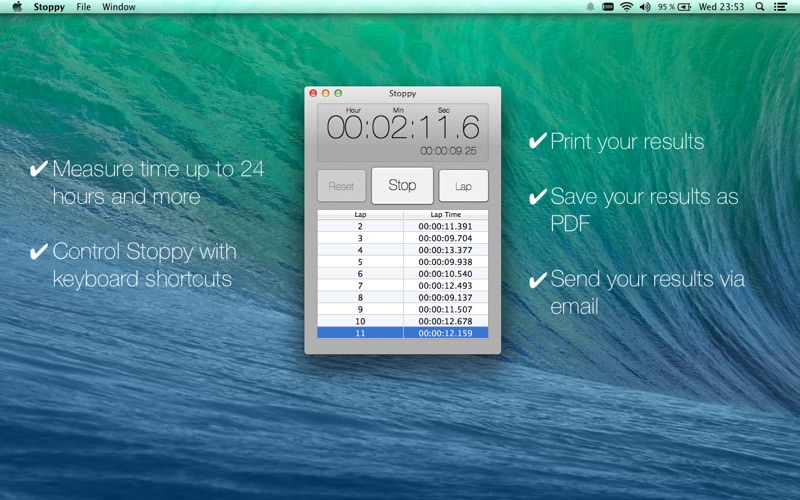Screen dimensions: 800x500
Task: Minimize Stoppy window with yellow button
Action: (326, 93)
